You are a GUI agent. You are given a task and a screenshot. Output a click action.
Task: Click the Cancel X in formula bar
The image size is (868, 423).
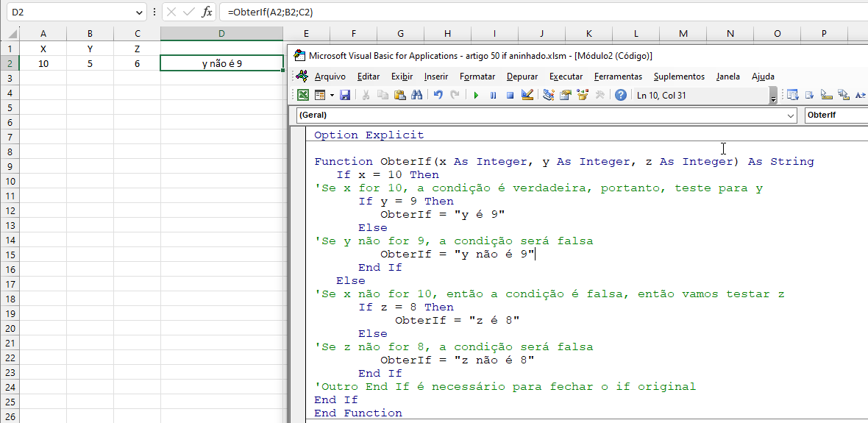171,13
